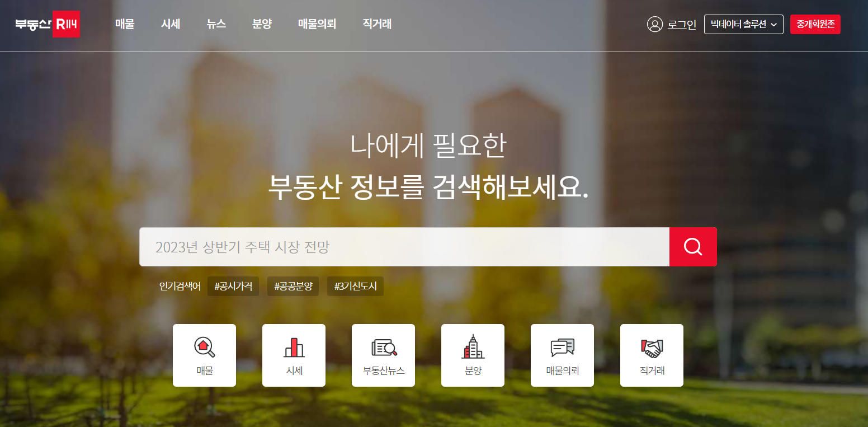Select 뉴스 from the navigation bar
This screenshot has width=868, height=427.
(x=216, y=24)
